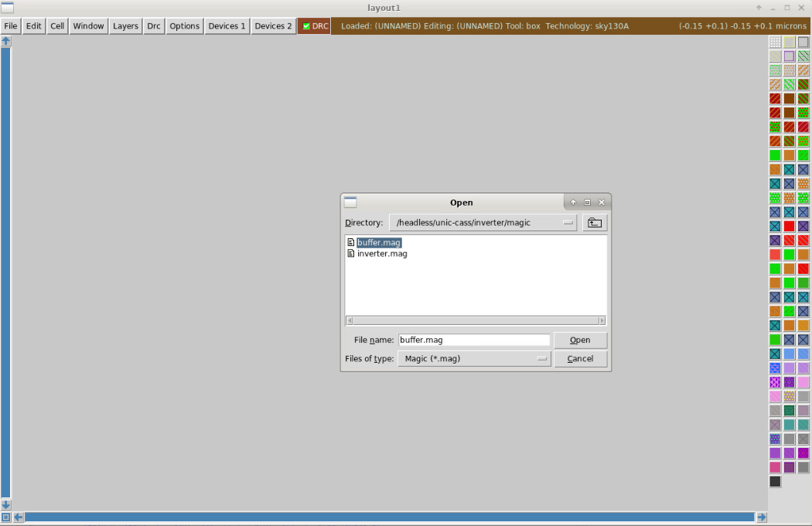
Task: Click the coordinate readout in microns
Action: click(742, 26)
